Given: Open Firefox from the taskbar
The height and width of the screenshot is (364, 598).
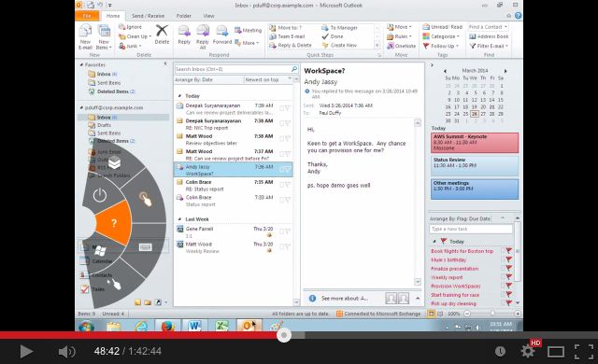Looking at the screenshot, I should [167, 327].
